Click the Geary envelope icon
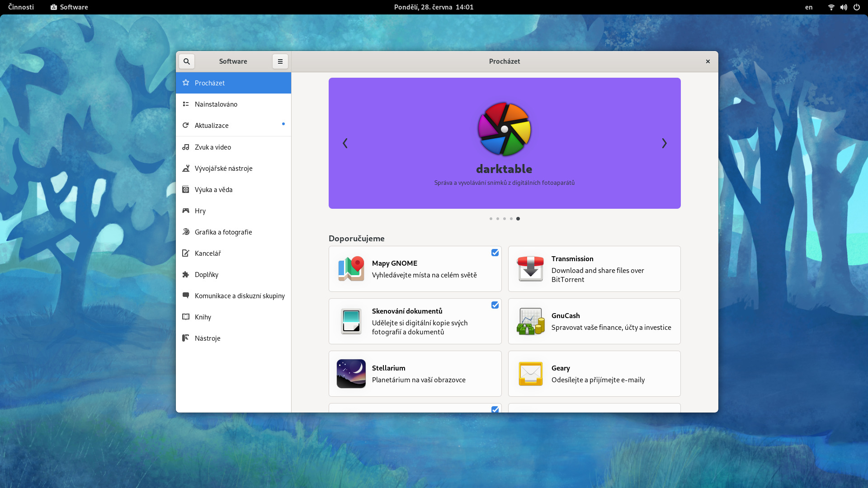This screenshot has width=868, height=488. pos(530,374)
